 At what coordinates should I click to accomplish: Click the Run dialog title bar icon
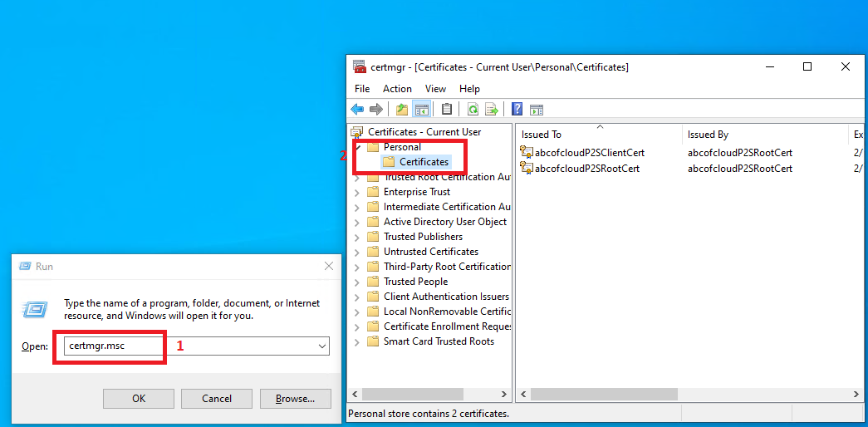(25, 267)
